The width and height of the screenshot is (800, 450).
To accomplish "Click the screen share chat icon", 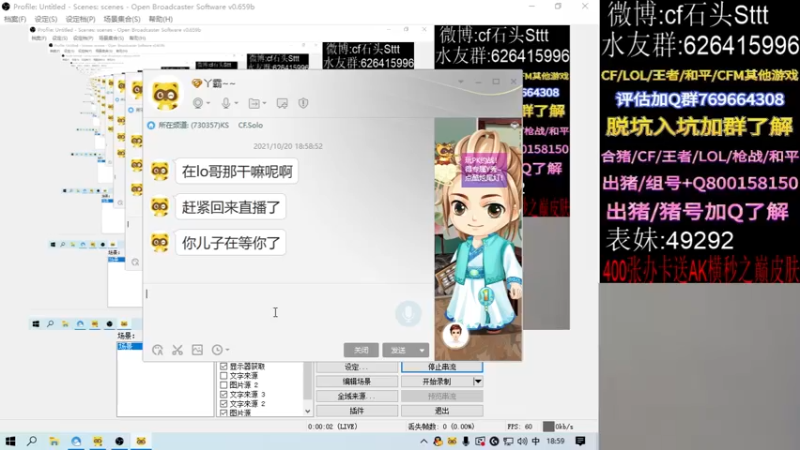I will (x=282, y=103).
